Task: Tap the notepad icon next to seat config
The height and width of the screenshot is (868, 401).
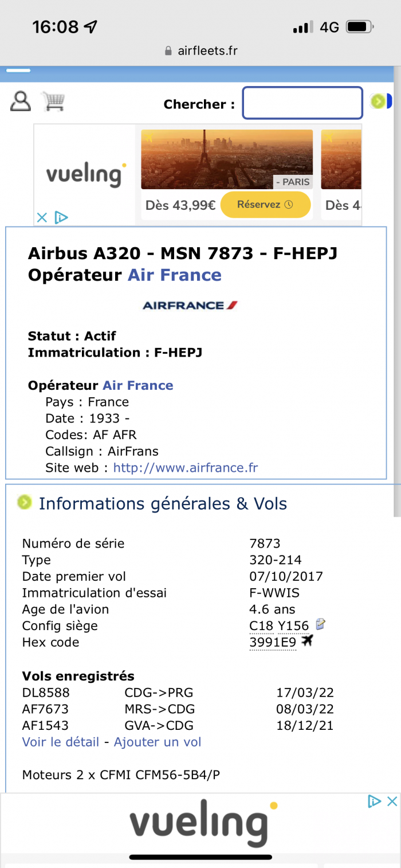Action: coord(321,624)
